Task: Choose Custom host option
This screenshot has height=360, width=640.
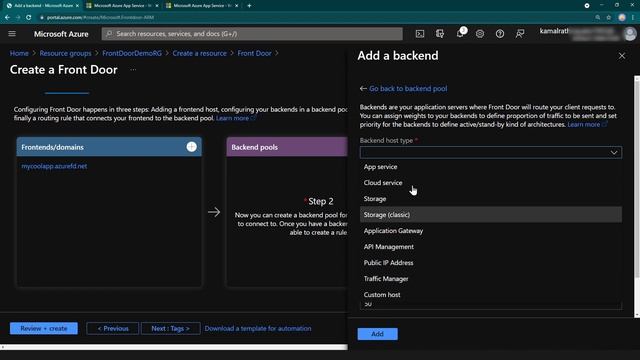Action: click(x=491, y=295)
